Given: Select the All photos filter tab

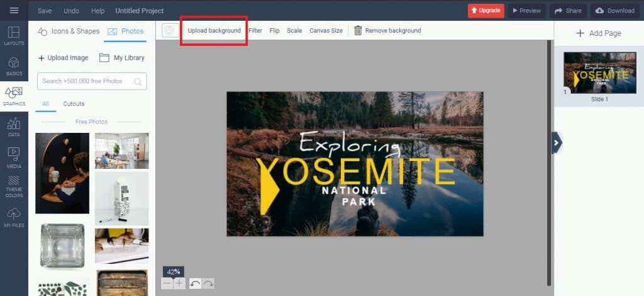Looking at the screenshot, I should click(45, 104).
